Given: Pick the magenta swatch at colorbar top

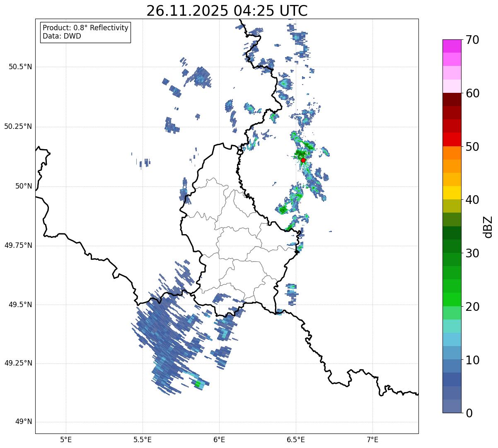Looking at the screenshot, I should click(452, 46).
